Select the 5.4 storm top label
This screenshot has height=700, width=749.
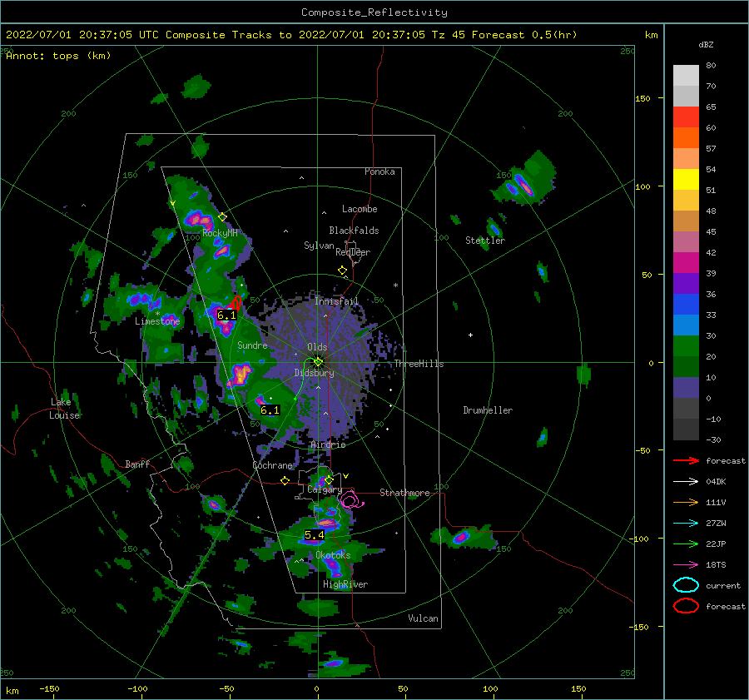point(315,535)
